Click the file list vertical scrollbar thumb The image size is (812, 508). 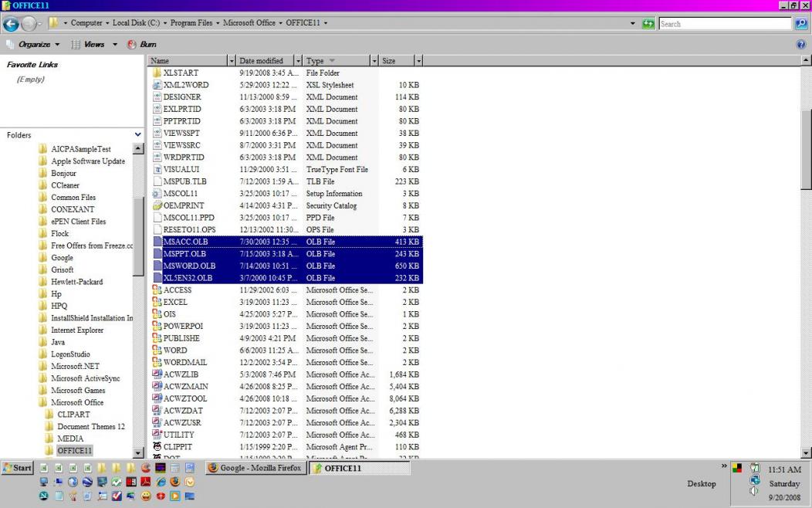click(x=806, y=150)
